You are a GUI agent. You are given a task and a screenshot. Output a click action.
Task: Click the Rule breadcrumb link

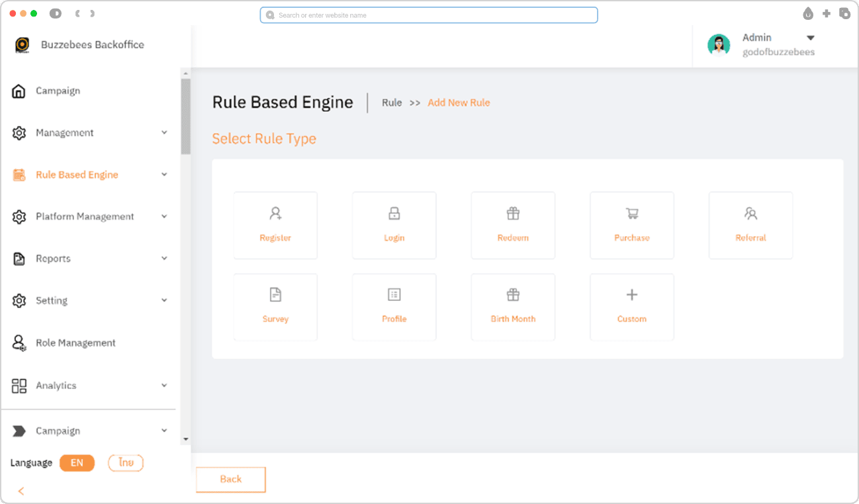tap(392, 103)
